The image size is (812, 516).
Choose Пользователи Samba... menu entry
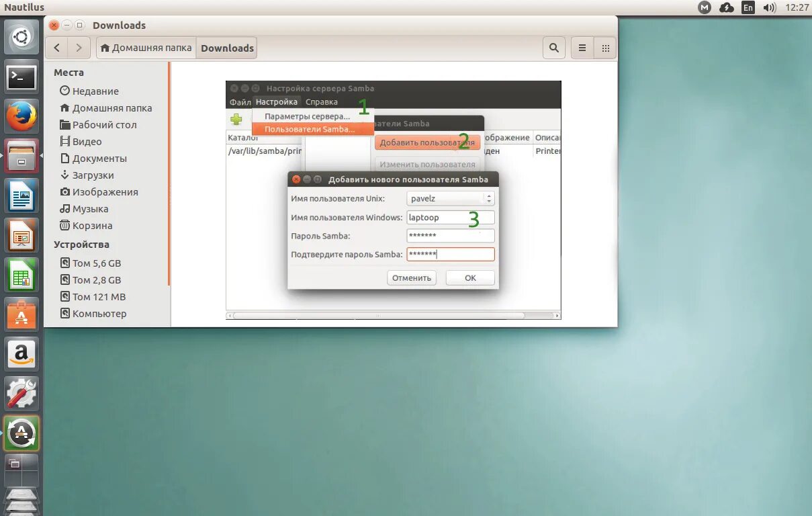point(313,129)
